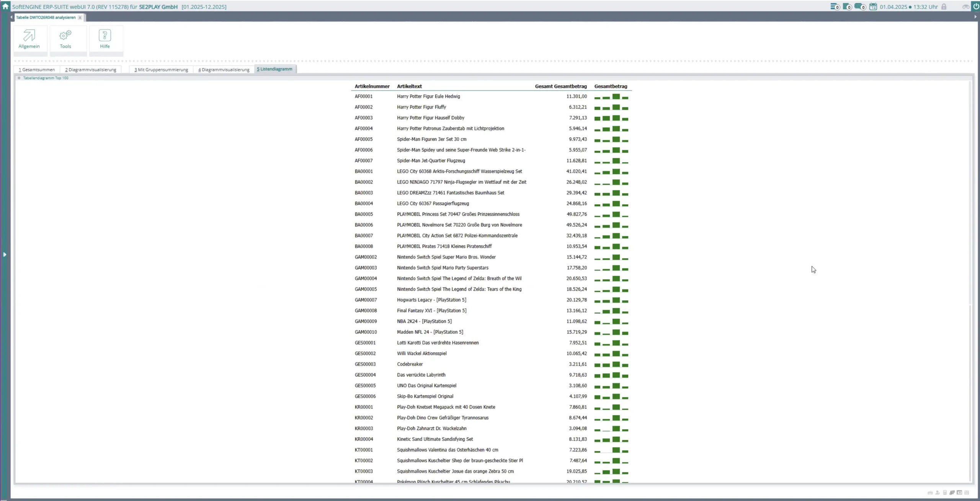
Task: Open the chat messages counter icon
Action: (x=860, y=7)
